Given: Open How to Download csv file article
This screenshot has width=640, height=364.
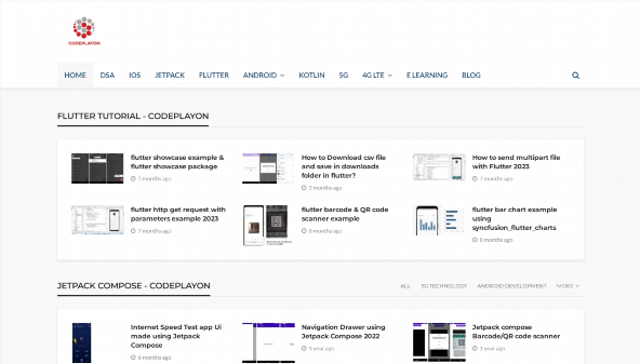Looking at the screenshot, I should 343,167.
